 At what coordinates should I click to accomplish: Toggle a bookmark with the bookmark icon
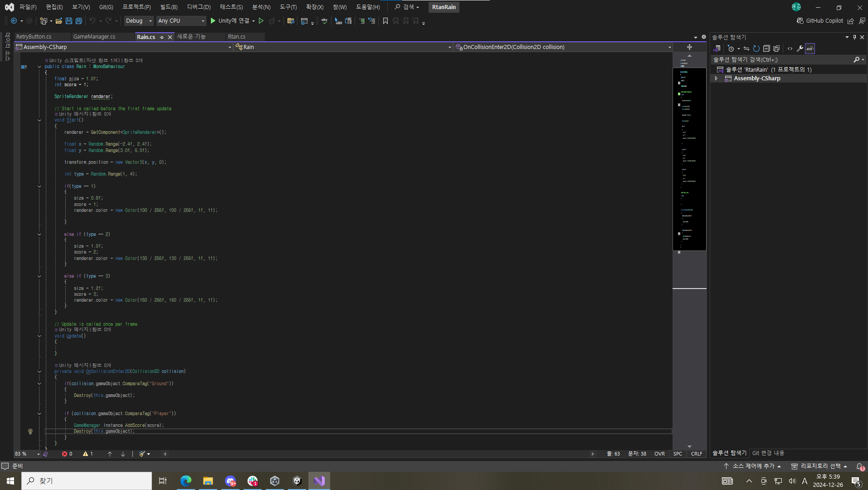tap(385, 21)
